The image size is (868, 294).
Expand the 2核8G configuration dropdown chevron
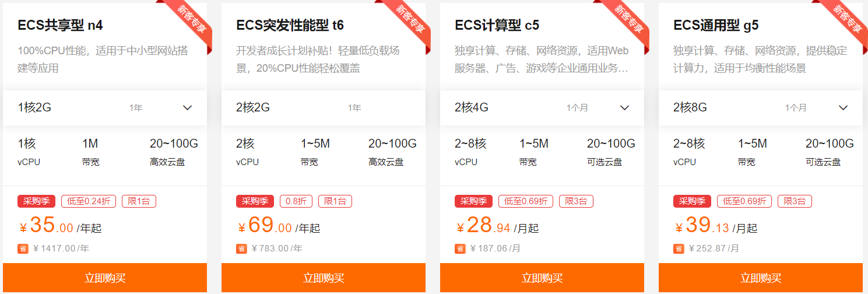click(x=844, y=107)
